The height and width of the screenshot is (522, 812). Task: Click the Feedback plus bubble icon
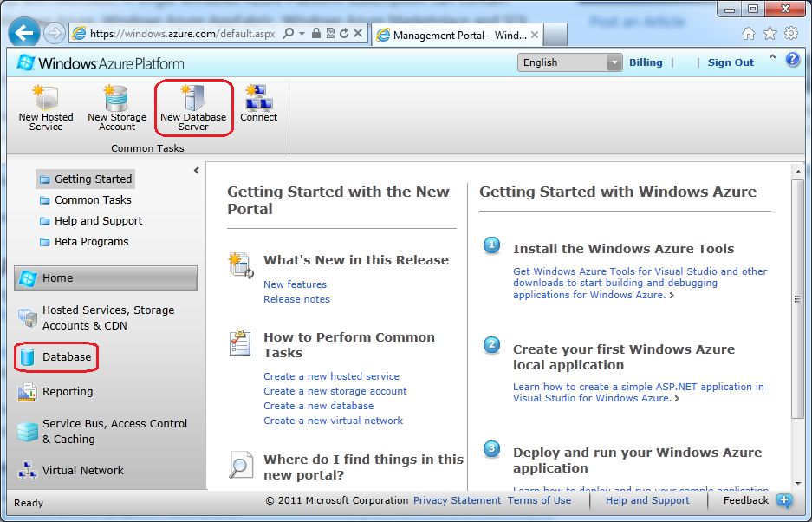784,500
